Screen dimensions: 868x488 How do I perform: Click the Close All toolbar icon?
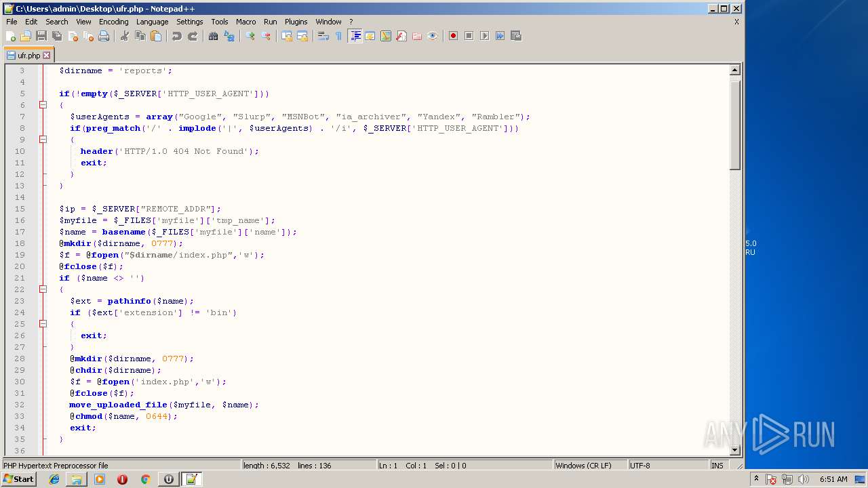[88, 36]
